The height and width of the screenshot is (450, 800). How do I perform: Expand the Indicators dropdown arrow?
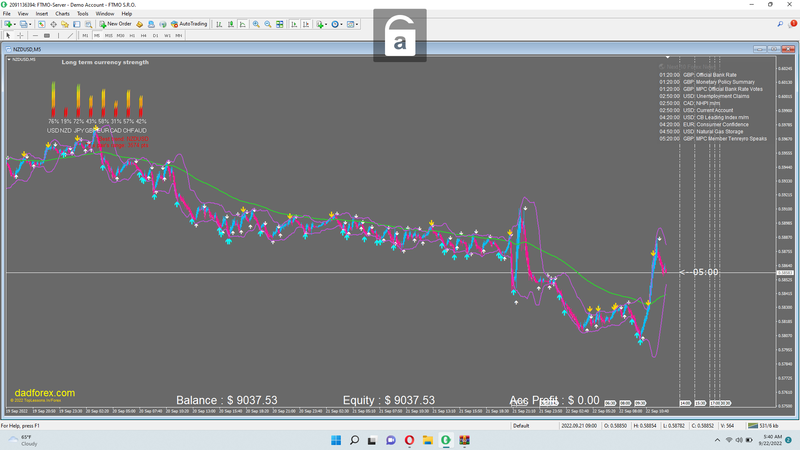pyautogui.click(x=326, y=24)
